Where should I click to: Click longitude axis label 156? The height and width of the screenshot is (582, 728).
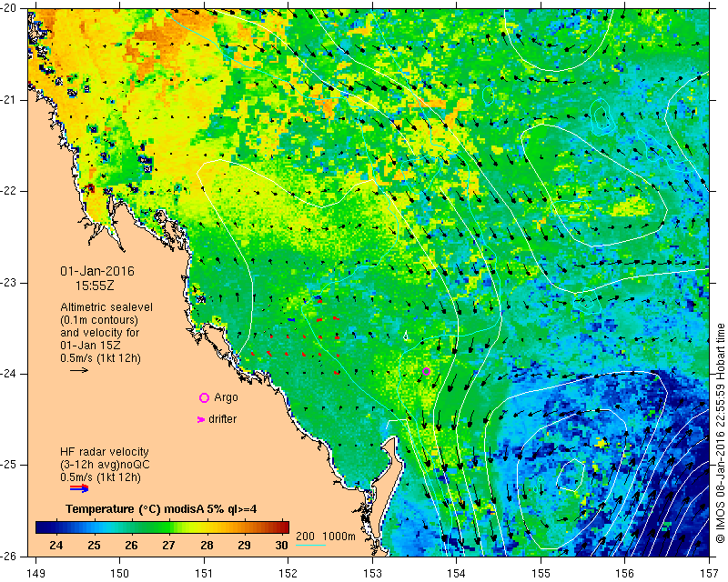[x=625, y=574]
